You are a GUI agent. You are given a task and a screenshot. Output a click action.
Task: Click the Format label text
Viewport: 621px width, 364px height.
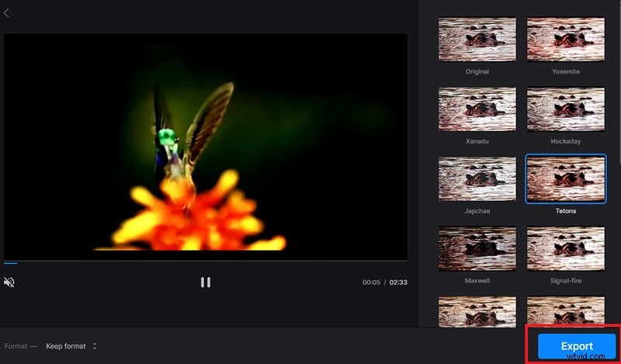click(16, 346)
